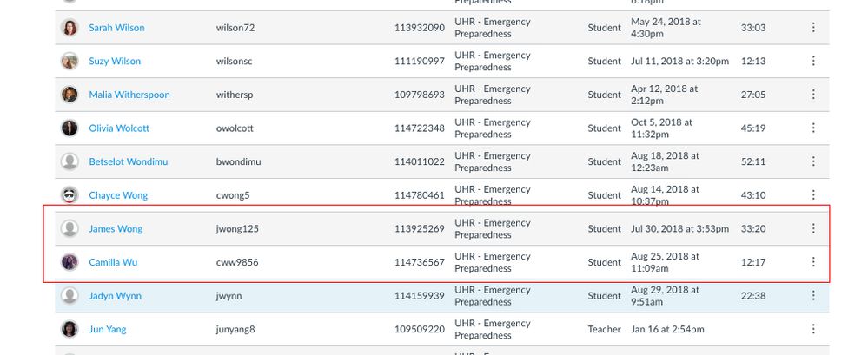Open kebab menu for Betselot Wondimu
This screenshot has height=355, width=868.
click(813, 161)
